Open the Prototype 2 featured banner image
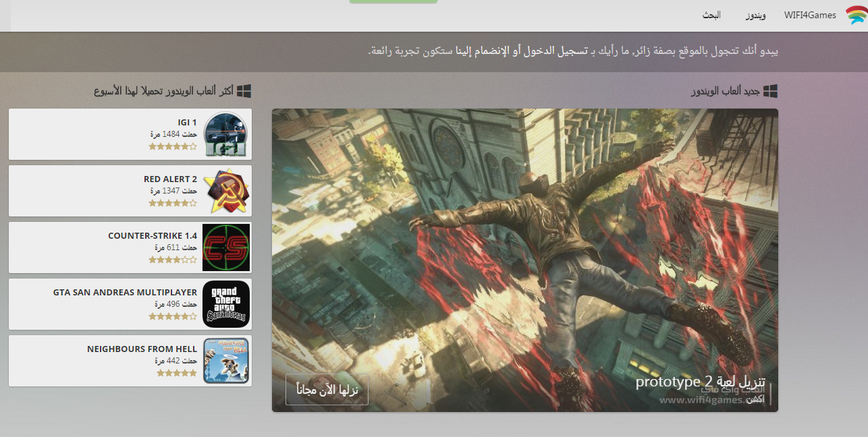Image resolution: width=868 pixels, height=437 pixels. tap(525, 260)
